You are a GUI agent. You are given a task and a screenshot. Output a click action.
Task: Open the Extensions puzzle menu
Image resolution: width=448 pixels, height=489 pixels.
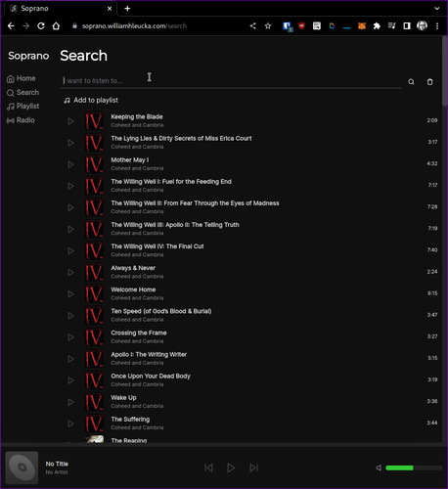point(377,26)
